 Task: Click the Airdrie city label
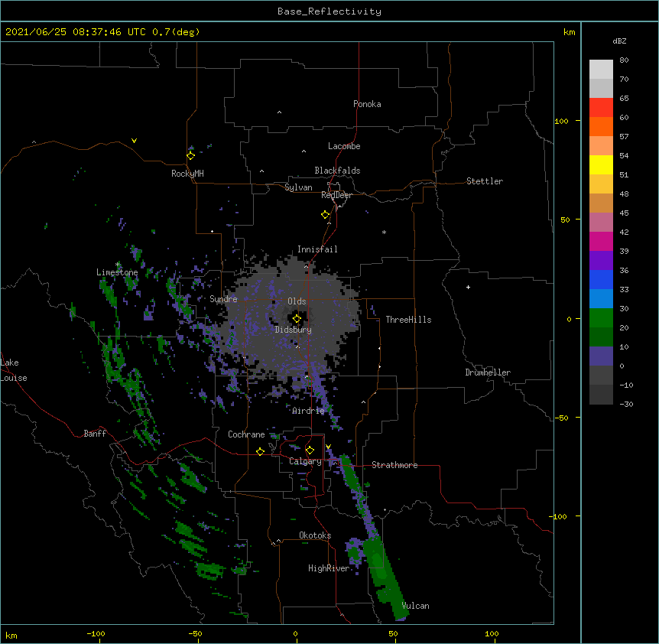coord(308,411)
